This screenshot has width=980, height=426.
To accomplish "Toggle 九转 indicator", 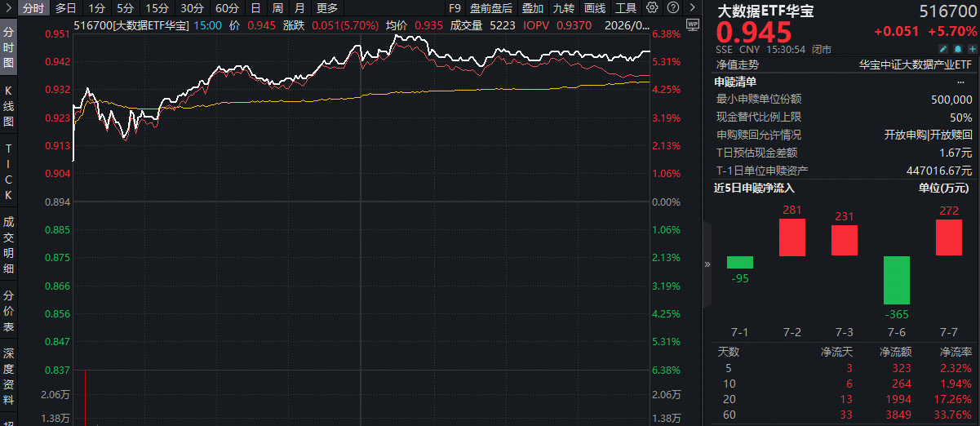I will tap(564, 8).
